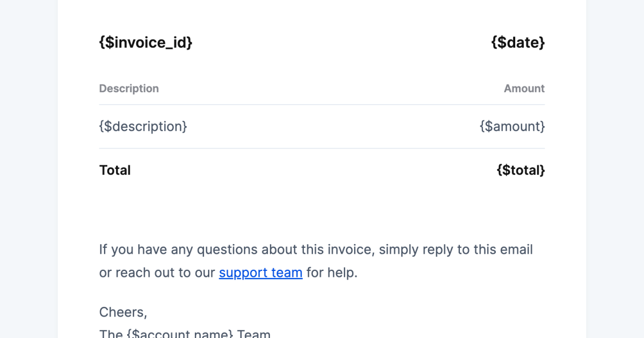Click the {$amount} line item value
Image resolution: width=644 pixels, height=338 pixels.
click(512, 127)
